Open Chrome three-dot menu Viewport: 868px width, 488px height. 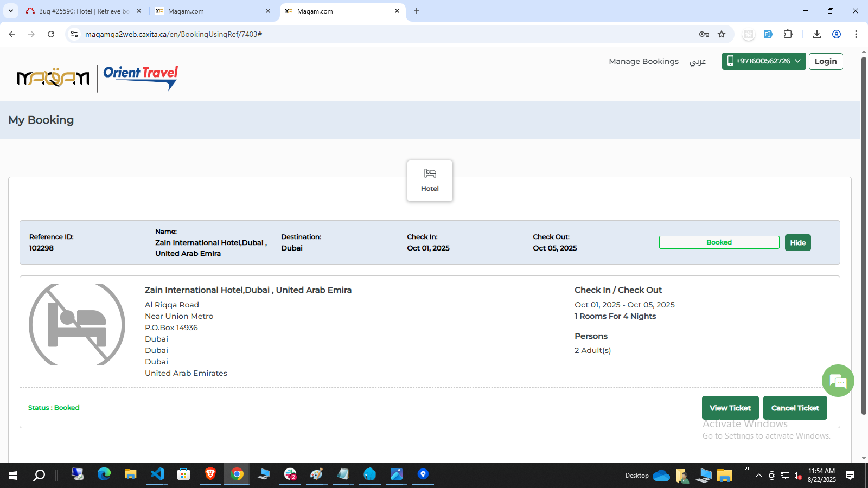(x=856, y=34)
